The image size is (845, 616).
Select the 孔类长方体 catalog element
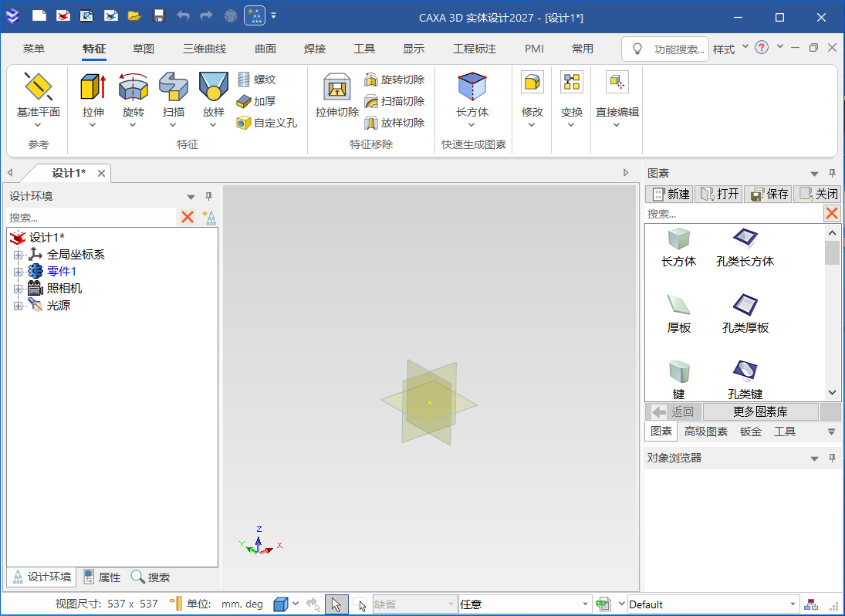745,248
